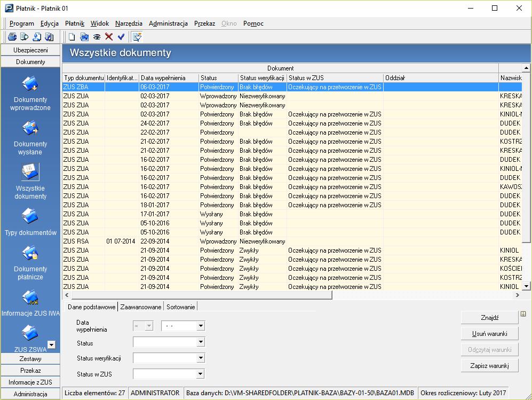The image size is (532, 400).
Task: Click the Płatnik app icon in title bar
Action: pyautogui.click(x=9, y=8)
